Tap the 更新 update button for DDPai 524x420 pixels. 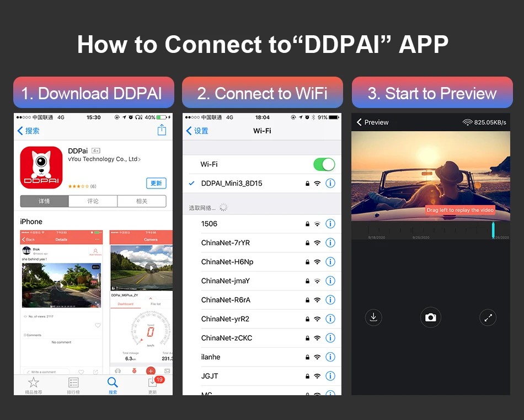tap(156, 183)
